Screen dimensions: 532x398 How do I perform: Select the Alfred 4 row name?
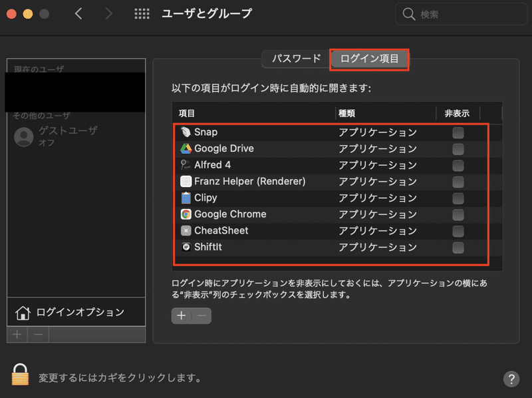click(x=212, y=165)
